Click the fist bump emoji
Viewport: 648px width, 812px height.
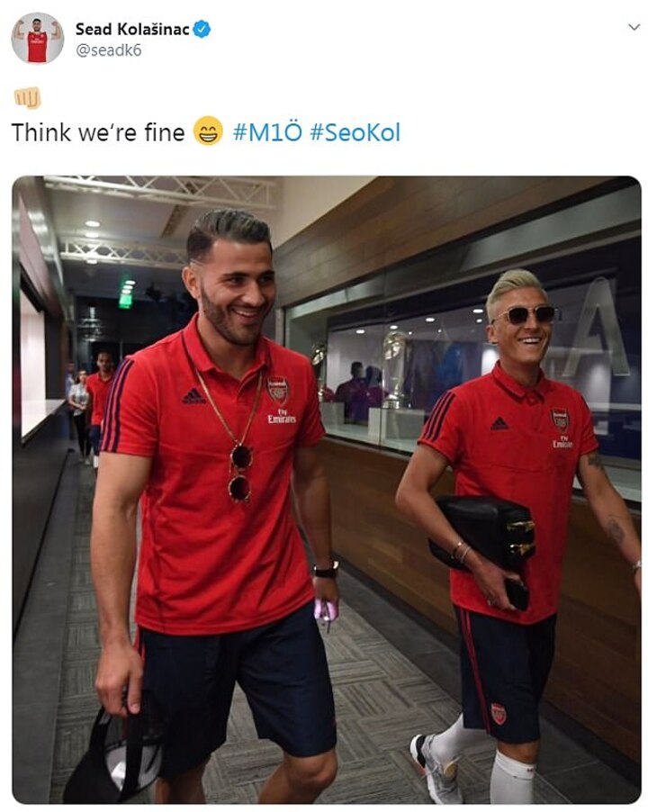coord(27,98)
